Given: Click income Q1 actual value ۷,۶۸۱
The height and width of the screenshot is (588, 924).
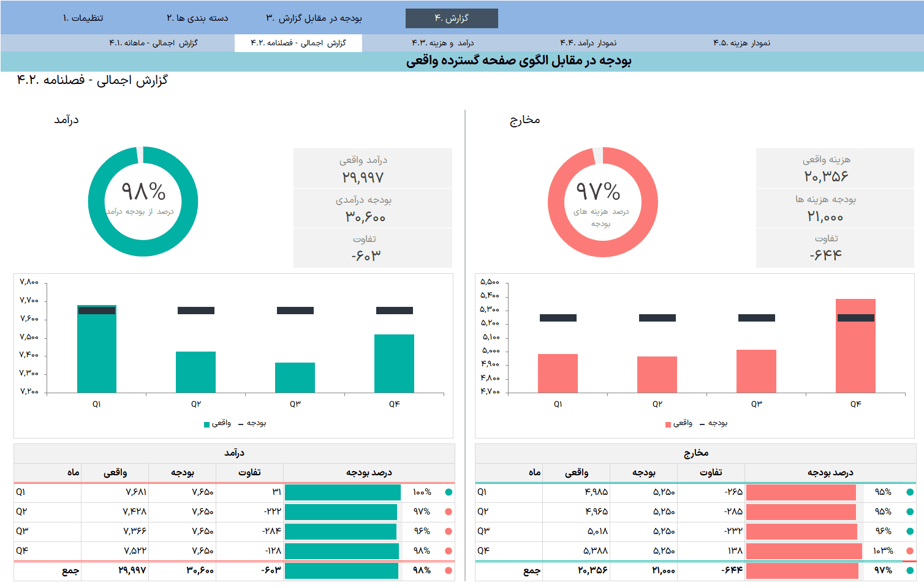Looking at the screenshot, I should click(x=136, y=492).
